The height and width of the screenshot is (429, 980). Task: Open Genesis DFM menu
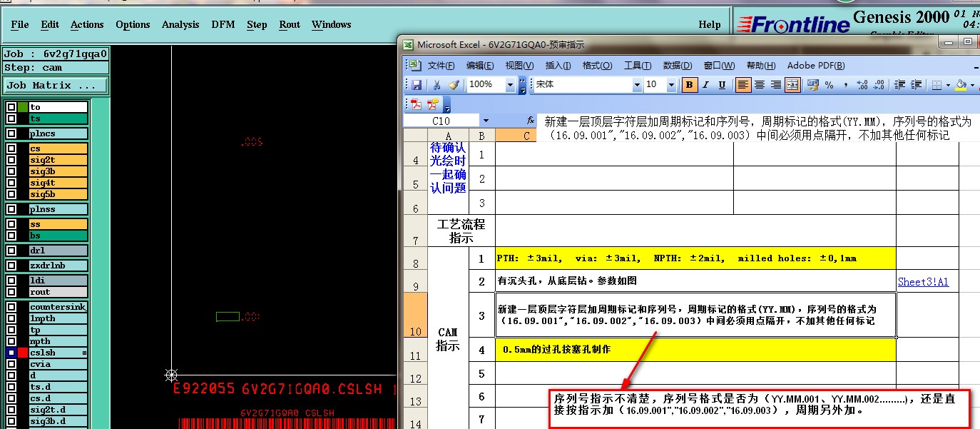[223, 24]
